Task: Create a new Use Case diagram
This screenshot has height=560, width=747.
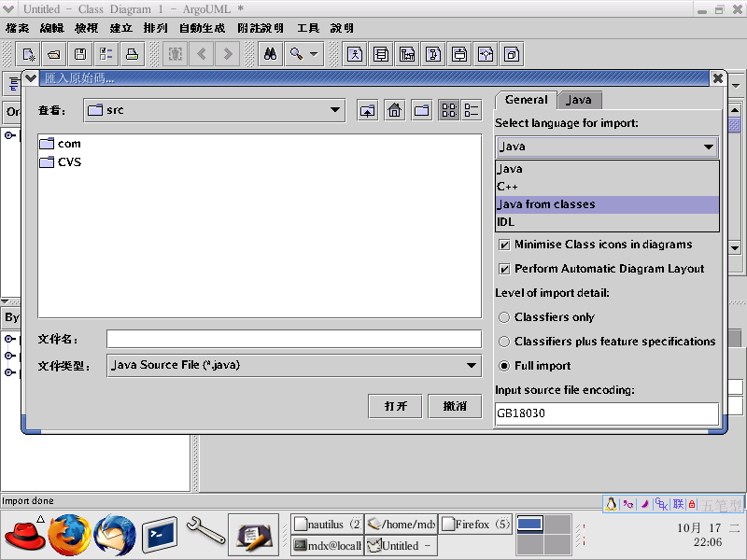Action: tap(355, 54)
